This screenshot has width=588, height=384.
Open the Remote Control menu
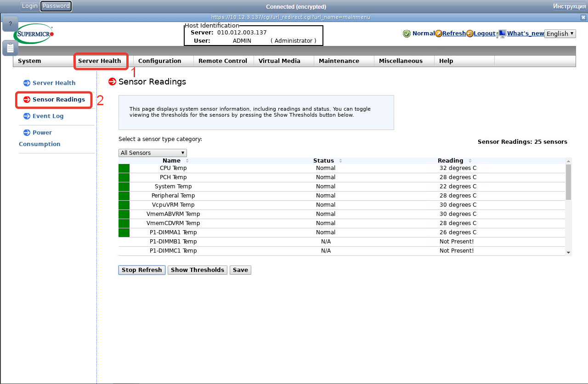pos(222,61)
